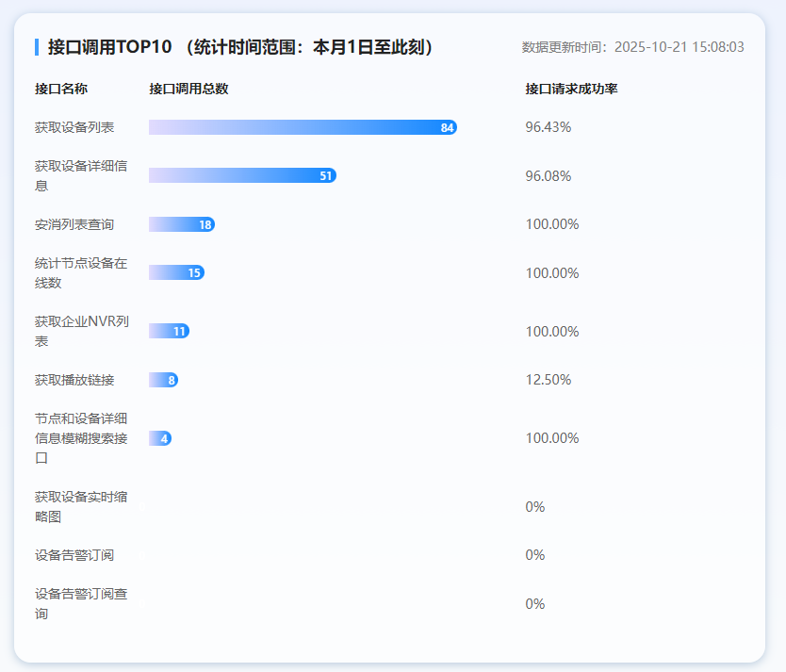Click the 设备告警订阅 row label
Viewport: 786px width, 672px height.
pos(74,555)
